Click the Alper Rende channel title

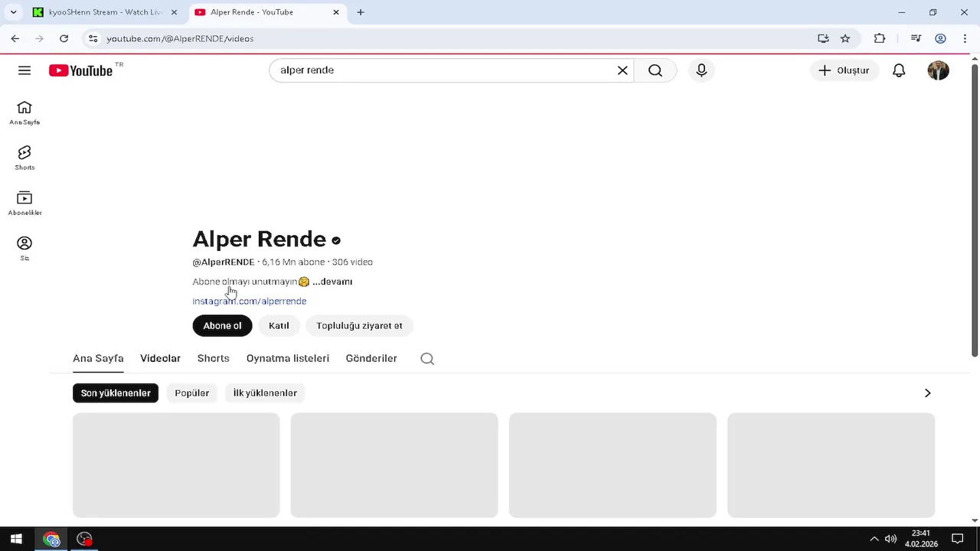[x=260, y=239]
